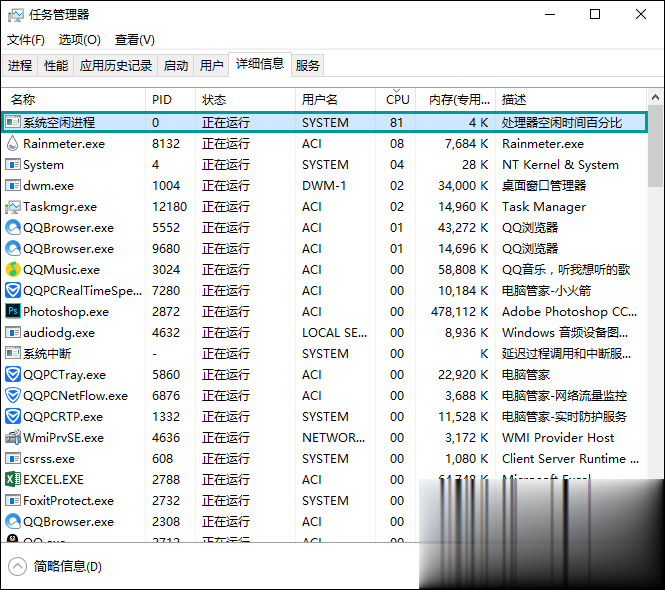Sort by the 名称 column header
This screenshot has width=665, height=590.
pos(74,100)
